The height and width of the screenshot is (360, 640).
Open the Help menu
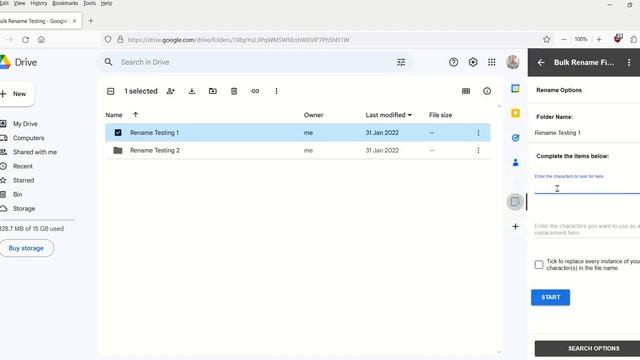click(x=106, y=3)
